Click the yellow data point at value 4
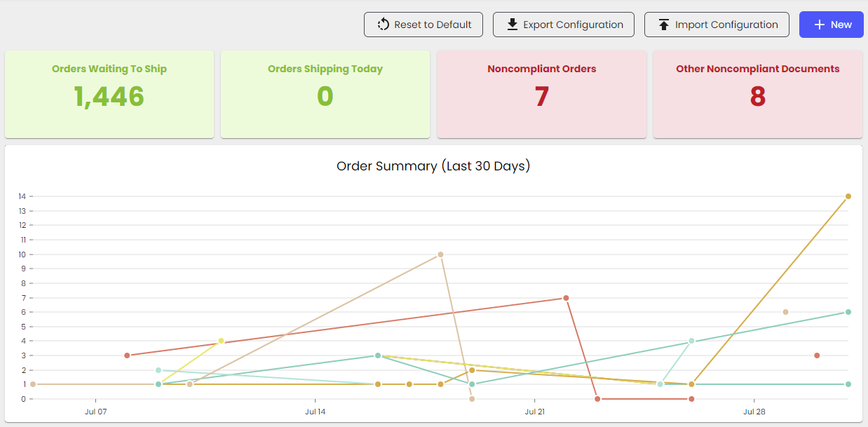Viewport: 868px width, 427px height. pyautogui.click(x=221, y=341)
